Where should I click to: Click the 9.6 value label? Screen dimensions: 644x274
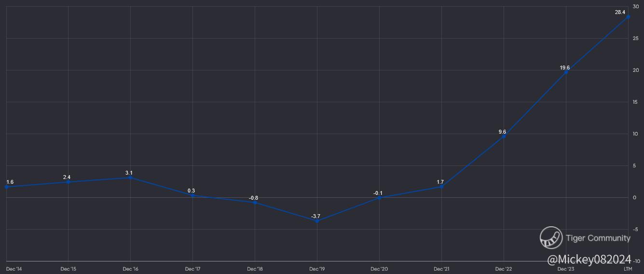pyautogui.click(x=502, y=132)
